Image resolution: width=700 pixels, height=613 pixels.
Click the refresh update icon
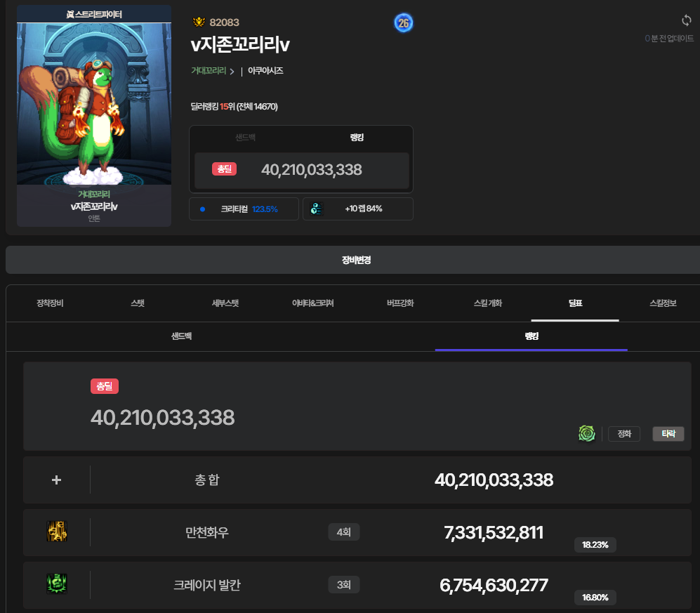pos(687,20)
